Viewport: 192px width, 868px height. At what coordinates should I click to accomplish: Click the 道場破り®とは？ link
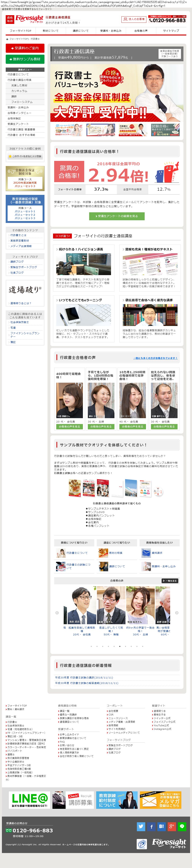(x=21, y=303)
